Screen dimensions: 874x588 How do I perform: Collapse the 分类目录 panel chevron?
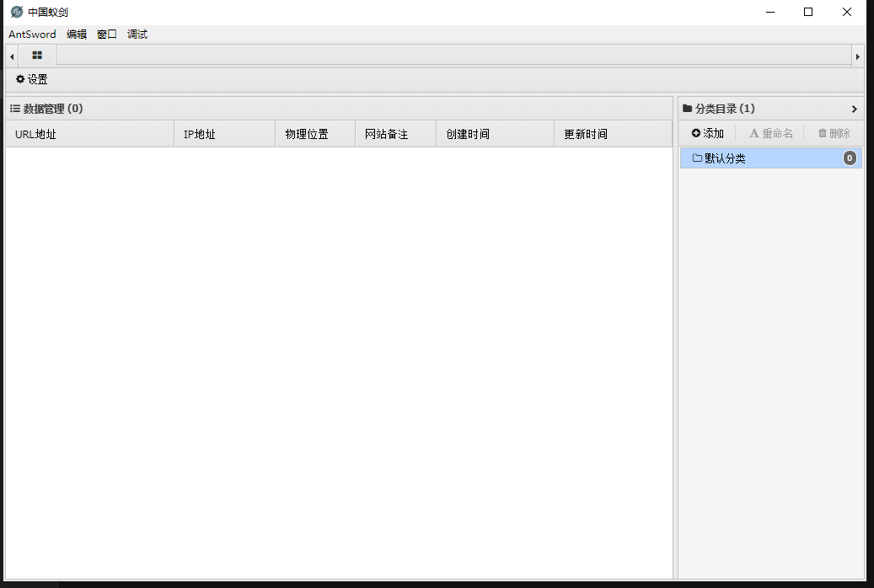click(x=854, y=109)
